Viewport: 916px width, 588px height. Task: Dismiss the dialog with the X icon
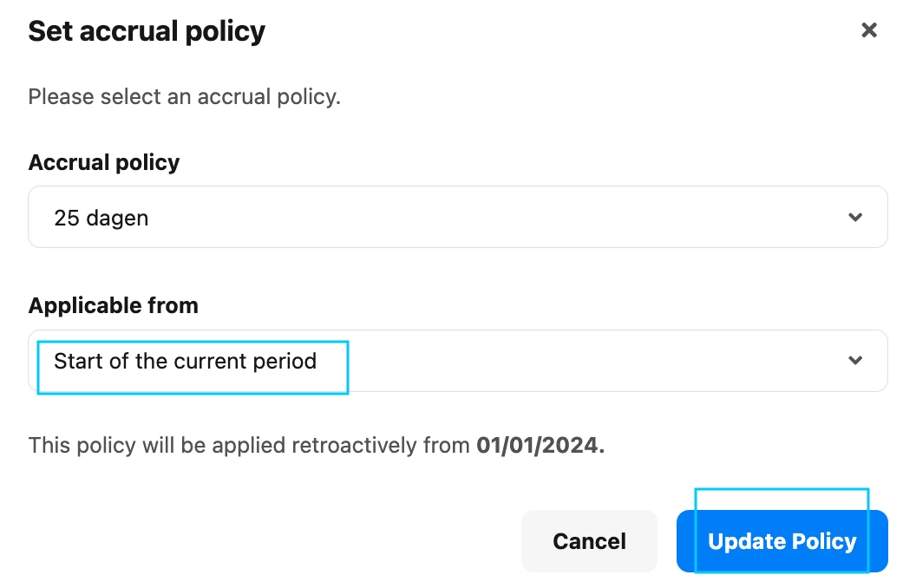coord(868,29)
